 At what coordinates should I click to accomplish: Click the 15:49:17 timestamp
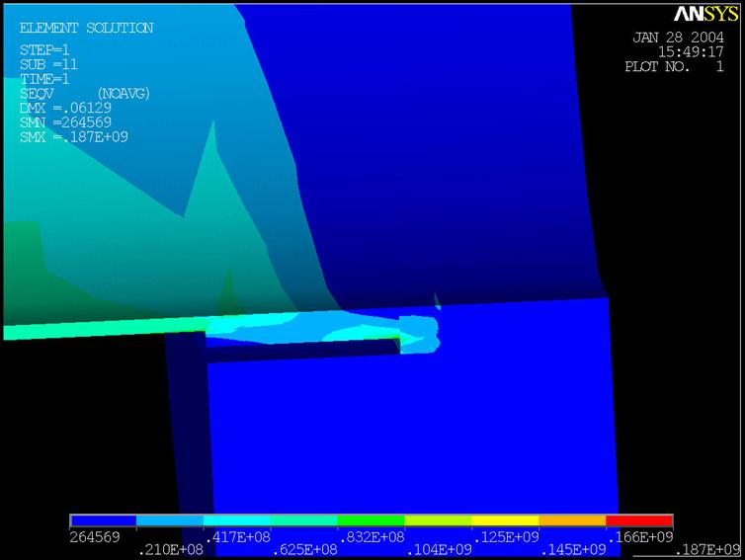tap(691, 51)
